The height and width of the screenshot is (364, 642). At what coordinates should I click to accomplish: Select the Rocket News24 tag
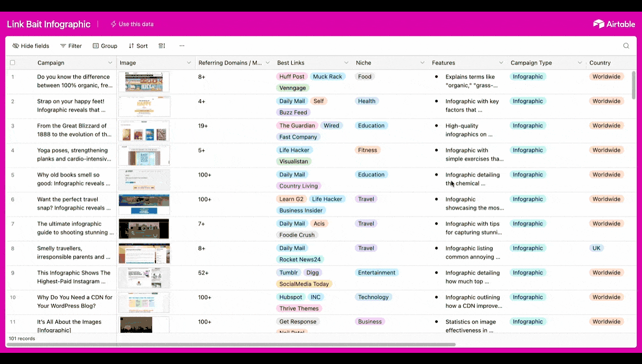tap(300, 259)
